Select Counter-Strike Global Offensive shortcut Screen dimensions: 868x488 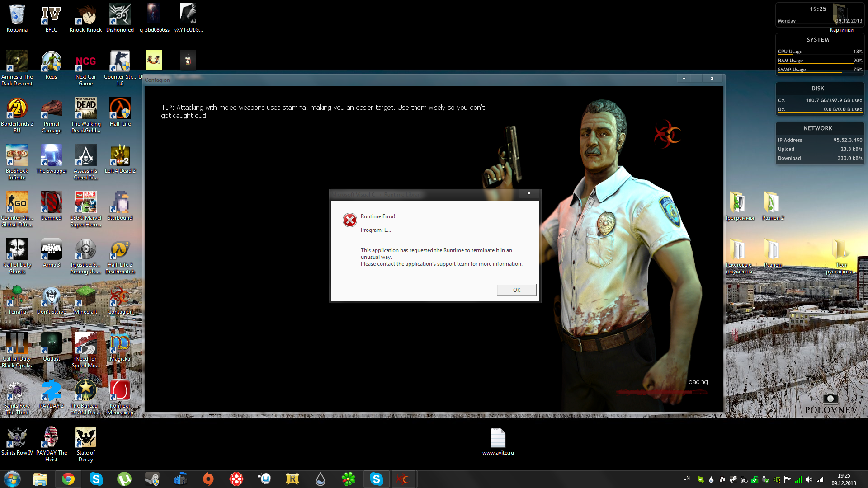[x=17, y=209]
